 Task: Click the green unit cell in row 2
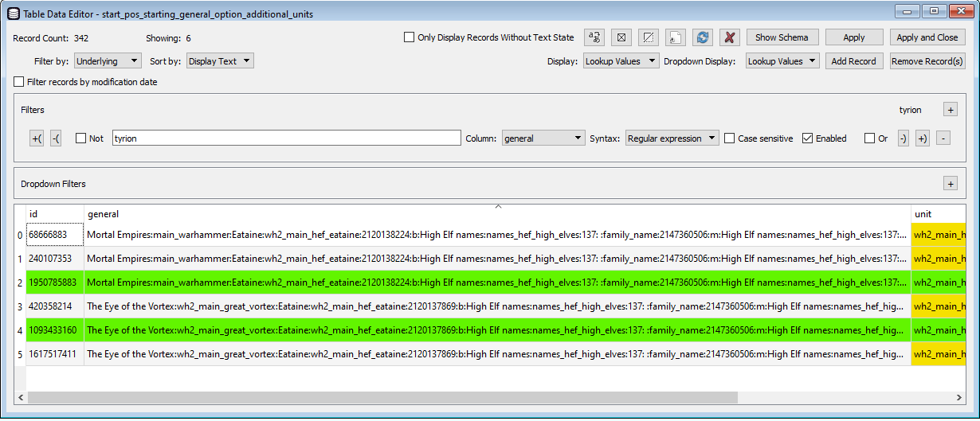coord(939,283)
